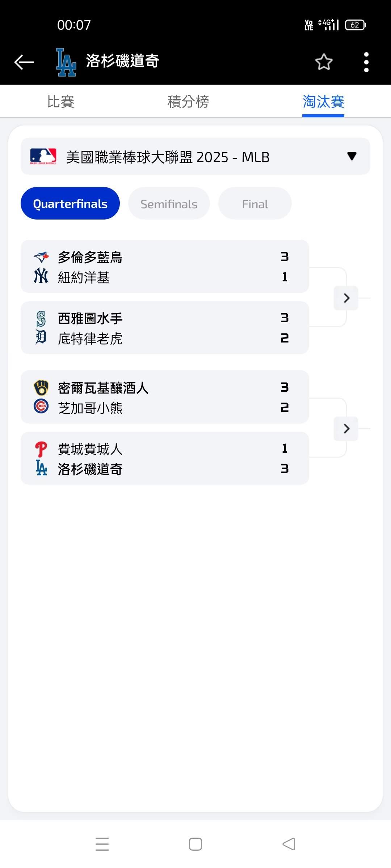Toggle the favorite star icon
Screen dimensions: 391x868
[324, 62]
